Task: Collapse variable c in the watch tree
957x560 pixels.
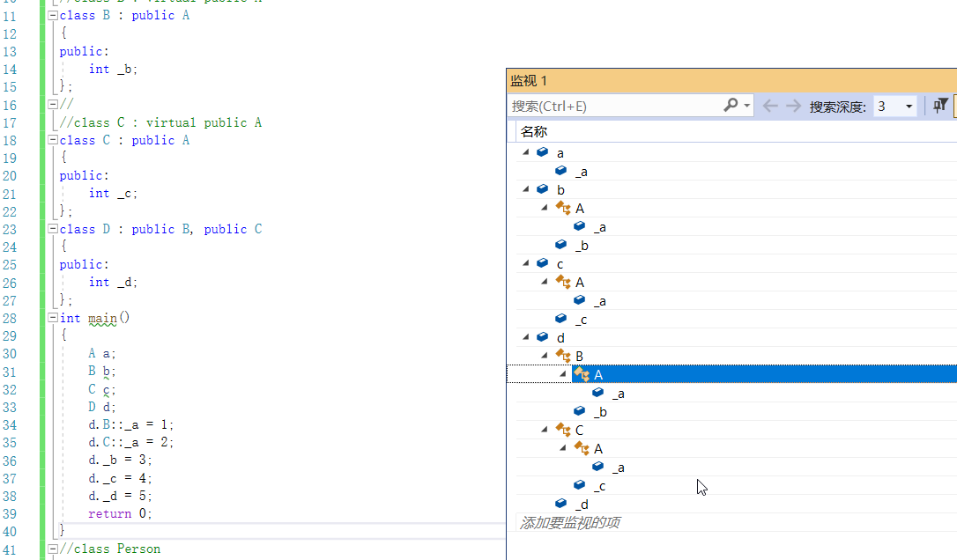Action: pyautogui.click(x=525, y=263)
